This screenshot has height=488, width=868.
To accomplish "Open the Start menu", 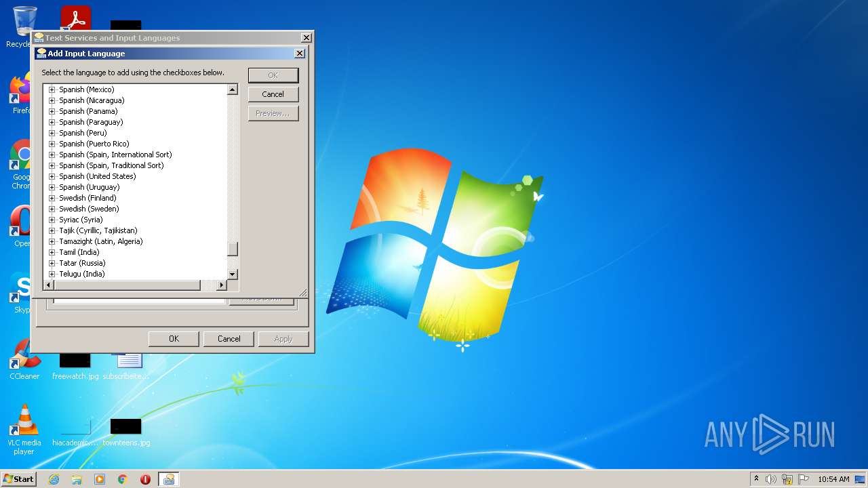I will [x=18, y=479].
